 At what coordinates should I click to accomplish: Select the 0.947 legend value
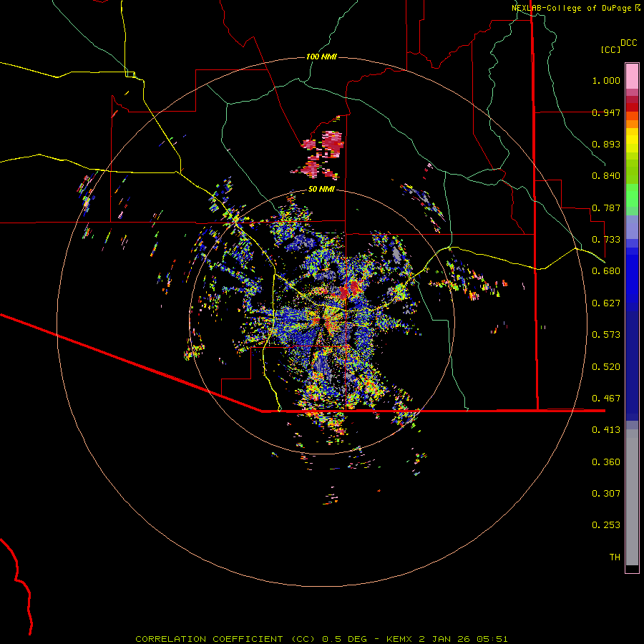[606, 112]
